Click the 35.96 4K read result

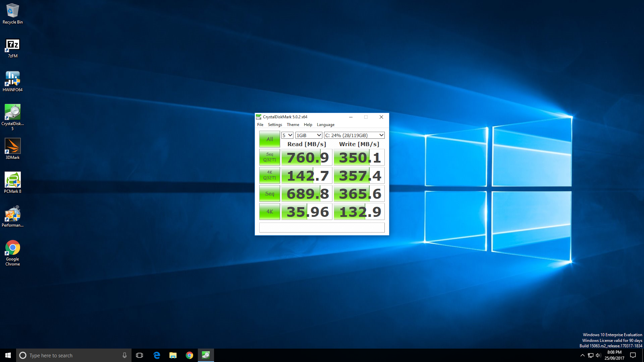307,212
